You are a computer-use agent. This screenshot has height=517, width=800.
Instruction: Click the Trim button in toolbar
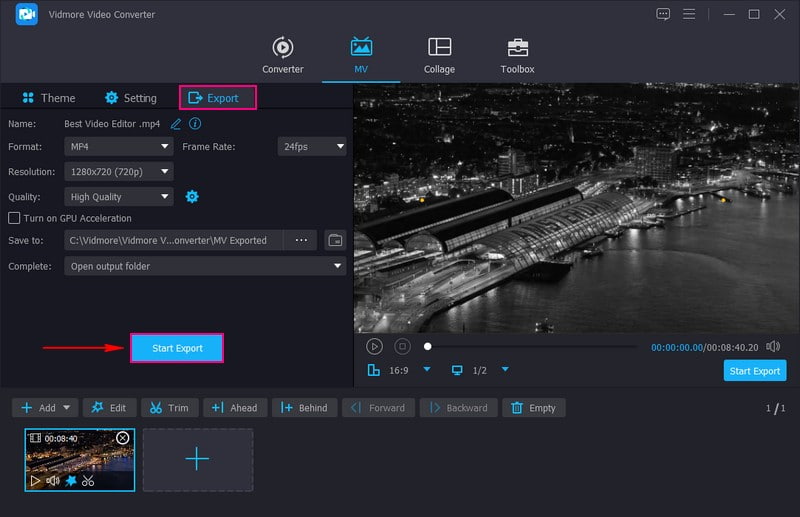tap(168, 408)
